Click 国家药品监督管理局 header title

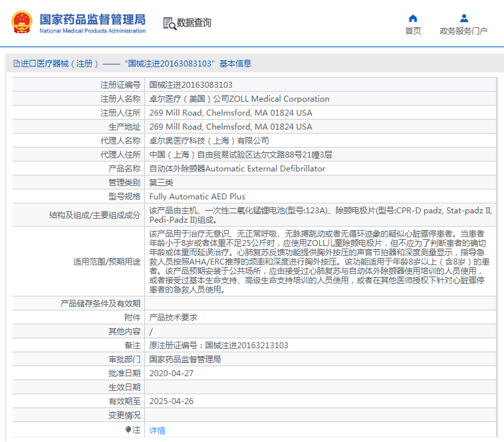92,19
